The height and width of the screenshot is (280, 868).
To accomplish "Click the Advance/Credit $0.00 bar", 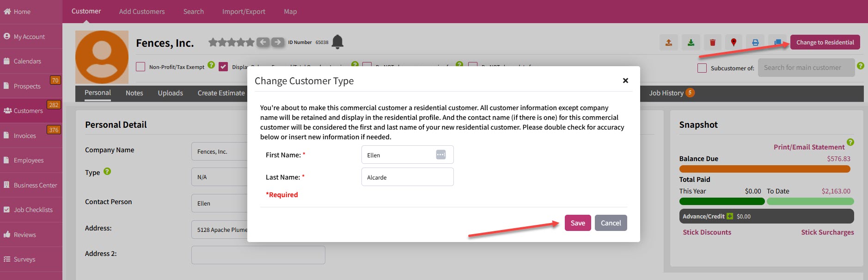I will click(766, 216).
